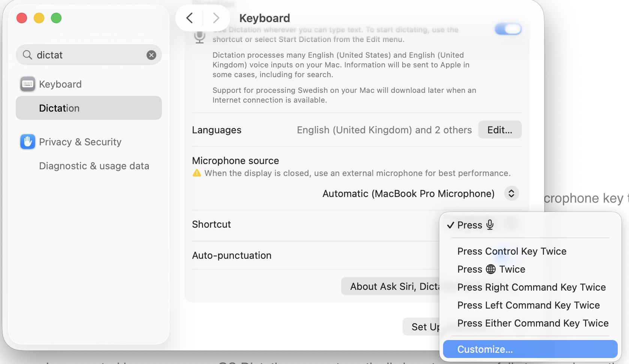Image resolution: width=629 pixels, height=364 pixels.
Task: Minimize the window with the yellow button
Action: click(x=39, y=18)
